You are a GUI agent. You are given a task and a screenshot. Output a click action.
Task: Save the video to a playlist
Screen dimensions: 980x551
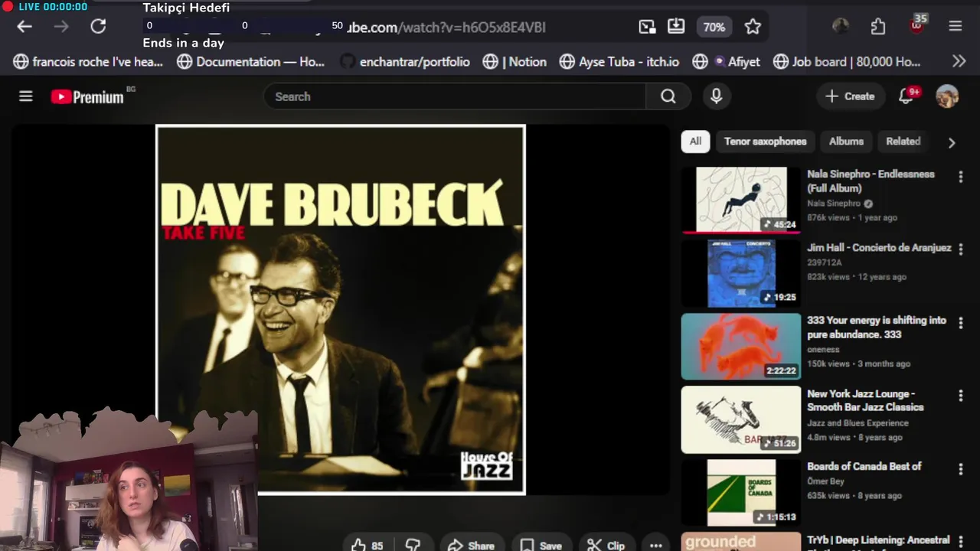(x=541, y=545)
